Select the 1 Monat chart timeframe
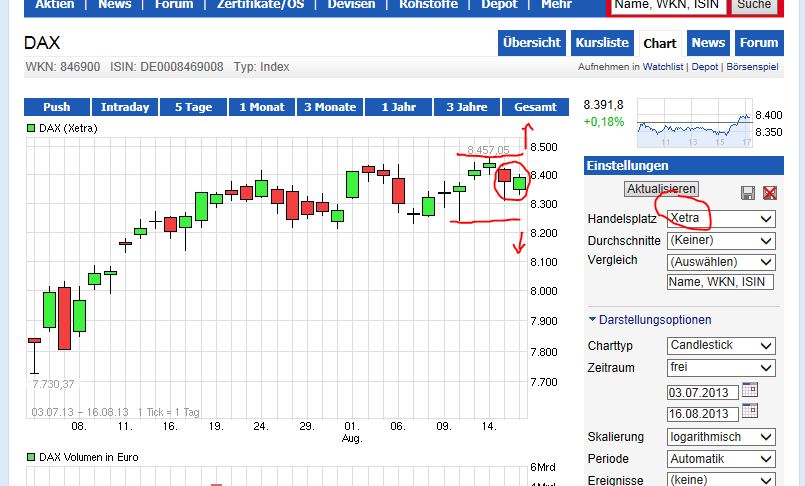805x486 pixels. [x=261, y=107]
